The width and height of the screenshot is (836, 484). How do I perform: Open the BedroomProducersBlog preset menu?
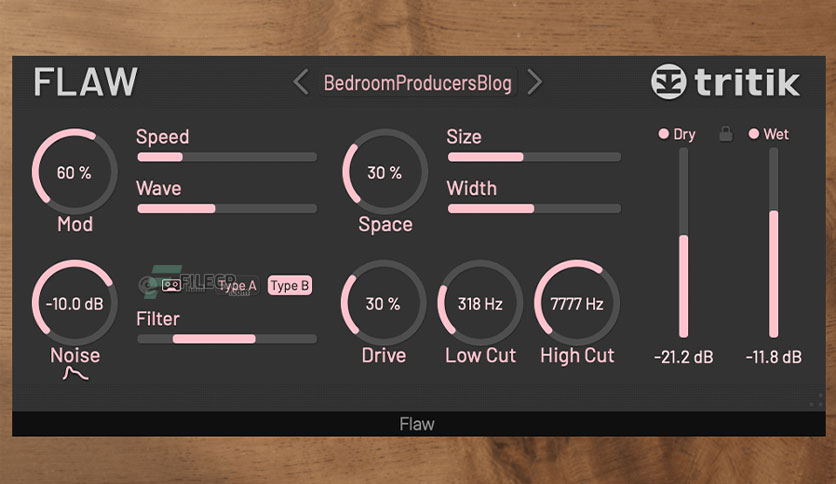417,83
